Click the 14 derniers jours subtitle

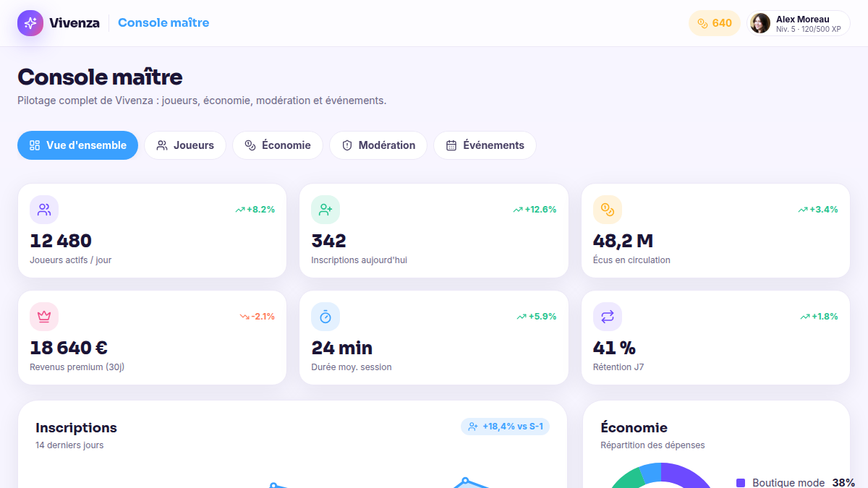(x=69, y=445)
